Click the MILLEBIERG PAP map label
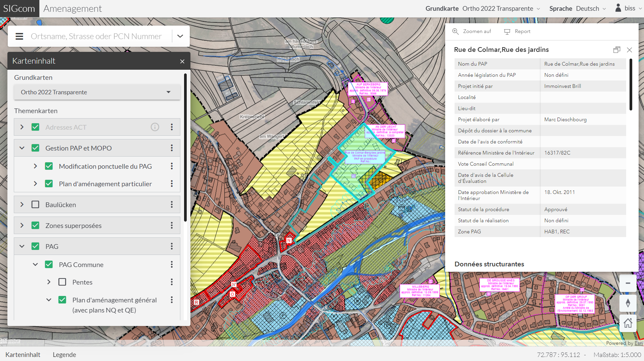The image size is (644, 361). tap(420, 291)
